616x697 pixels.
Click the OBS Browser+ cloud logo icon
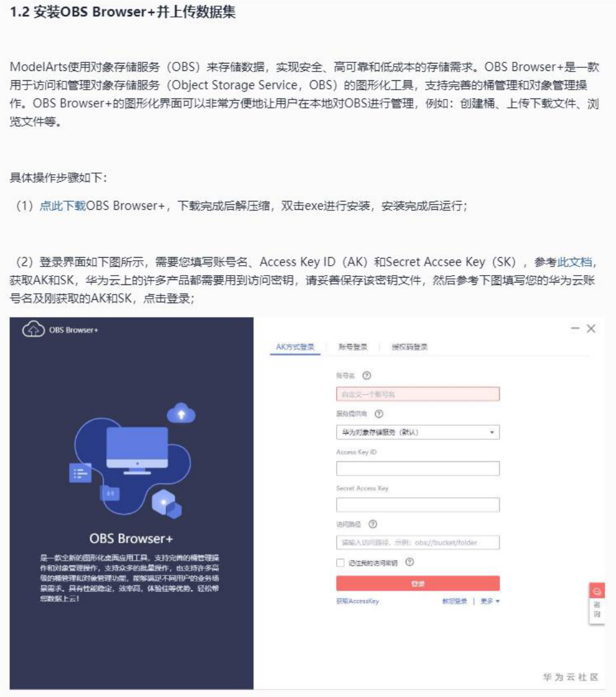34,329
